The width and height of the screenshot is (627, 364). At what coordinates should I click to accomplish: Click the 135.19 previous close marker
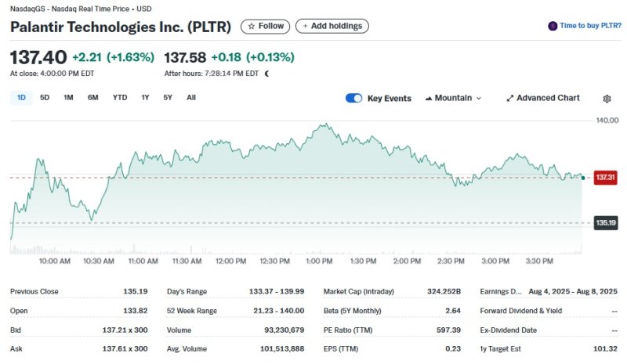(x=605, y=223)
